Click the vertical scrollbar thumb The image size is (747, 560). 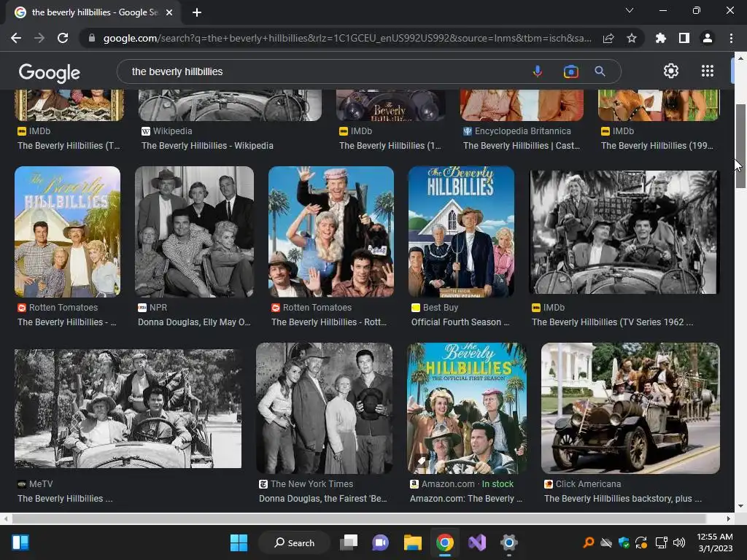740,146
